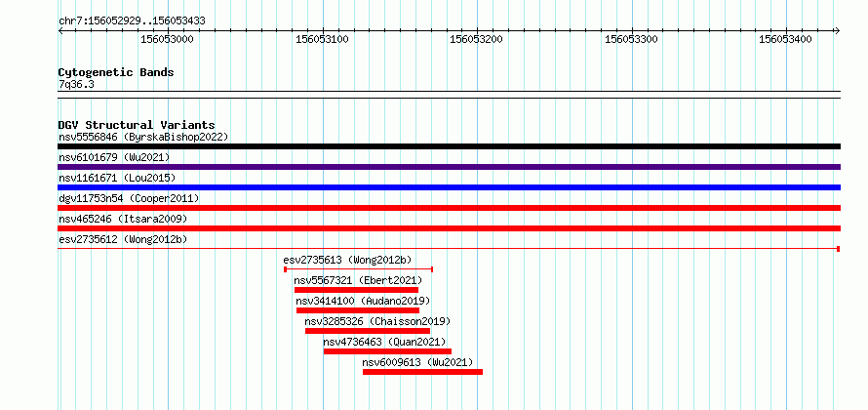
Task: Click the 7q36.3 cytogenetic band bar
Action: click(x=449, y=95)
